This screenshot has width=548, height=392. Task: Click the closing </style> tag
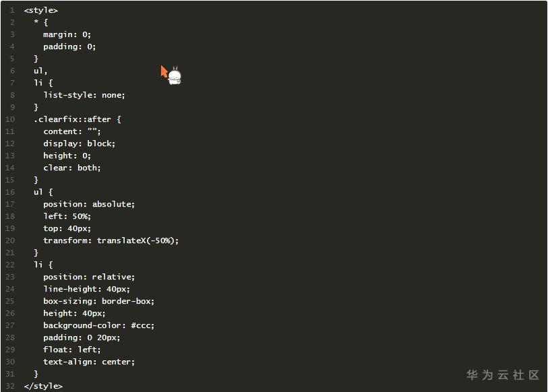coord(43,386)
